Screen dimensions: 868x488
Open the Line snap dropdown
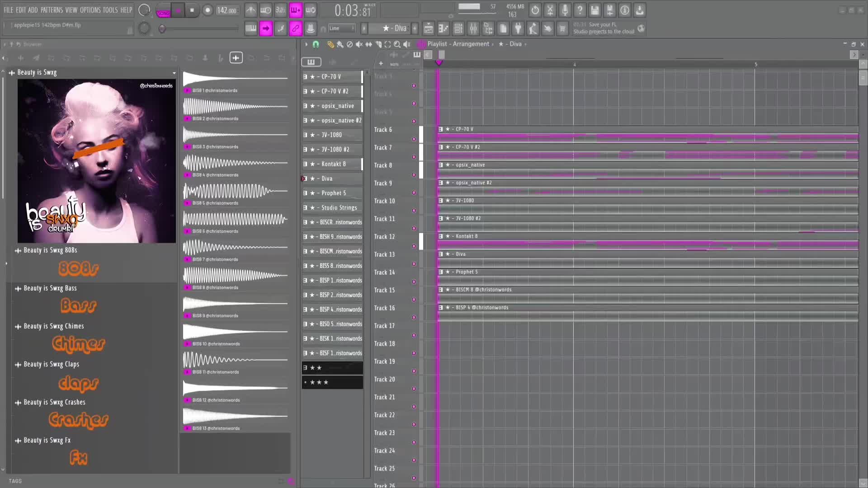pos(342,28)
